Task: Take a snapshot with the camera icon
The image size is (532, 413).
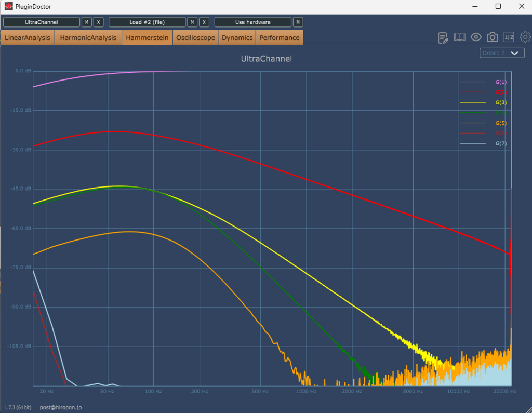Action: pos(493,37)
